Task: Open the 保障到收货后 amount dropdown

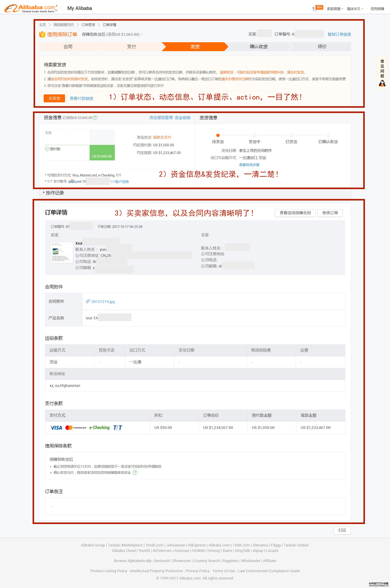Action: click(x=141, y=34)
